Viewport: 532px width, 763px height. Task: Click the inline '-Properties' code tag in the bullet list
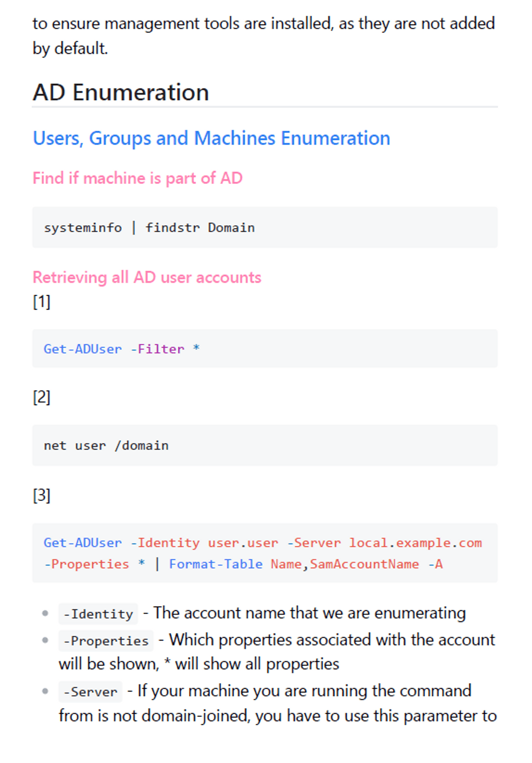pyautogui.click(x=106, y=641)
